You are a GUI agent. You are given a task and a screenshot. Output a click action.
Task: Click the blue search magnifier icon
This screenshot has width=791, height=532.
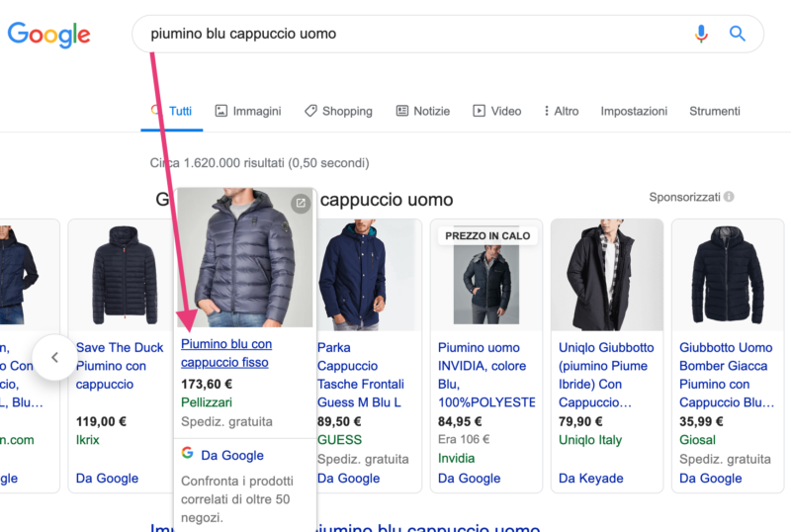tap(737, 34)
